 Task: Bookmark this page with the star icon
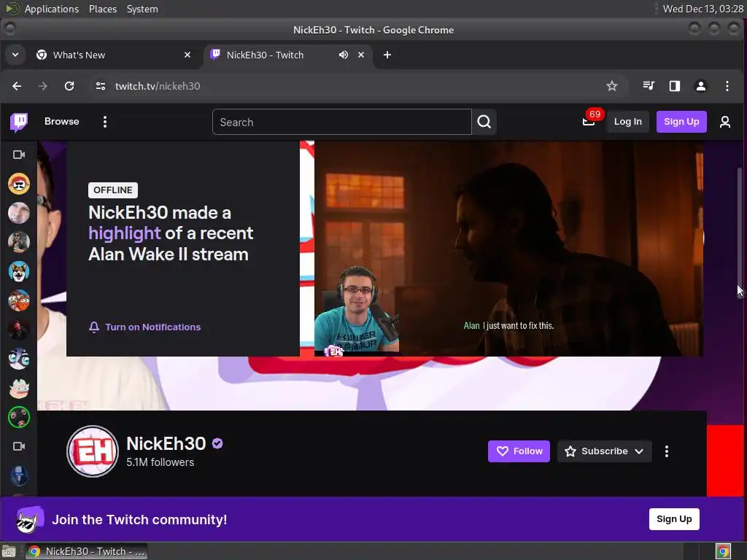click(612, 86)
